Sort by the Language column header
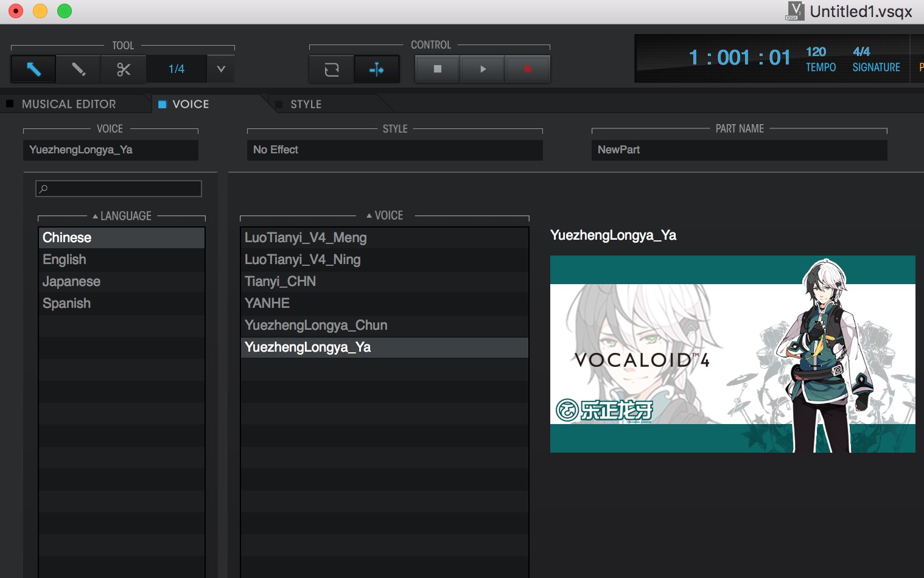 click(x=122, y=216)
